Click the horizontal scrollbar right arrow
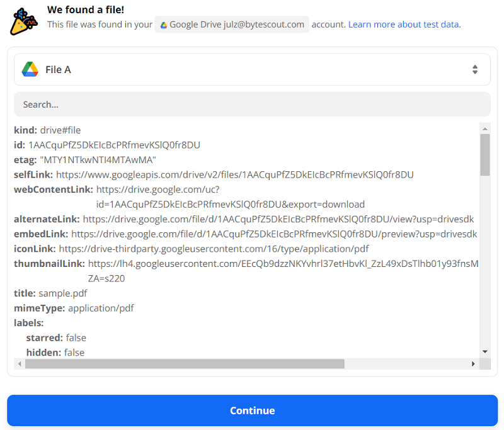 (x=474, y=364)
